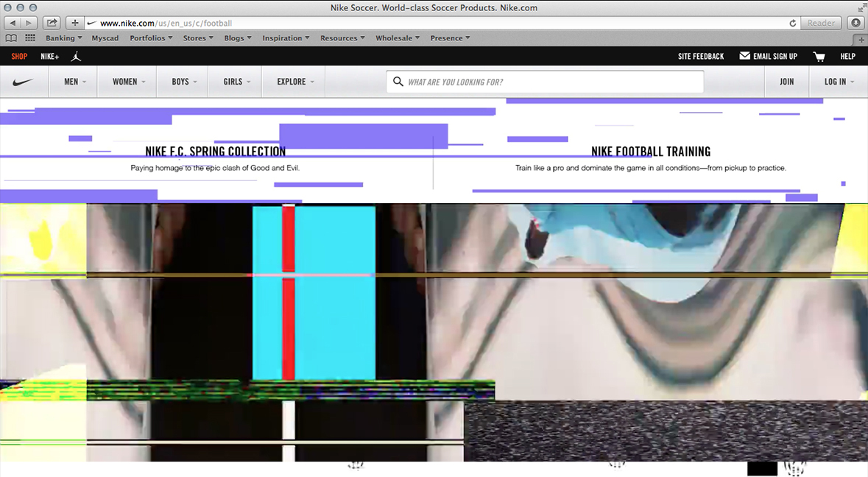The width and height of the screenshot is (868, 477).
Task: Go back with Safari's back arrow
Action: [x=13, y=23]
